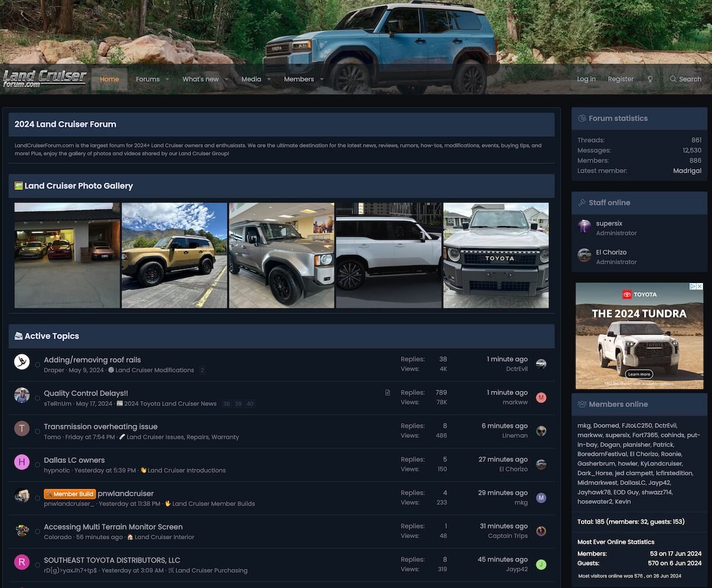The width and height of the screenshot is (712, 588).
Task: Open El Chorizo's last-poster avatar in Dallas thread
Action: point(541,464)
